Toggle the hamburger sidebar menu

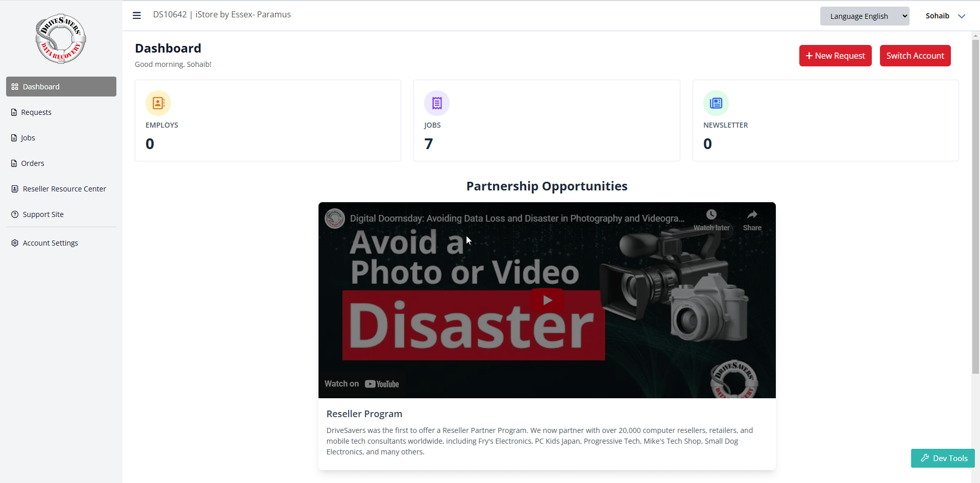click(x=137, y=15)
